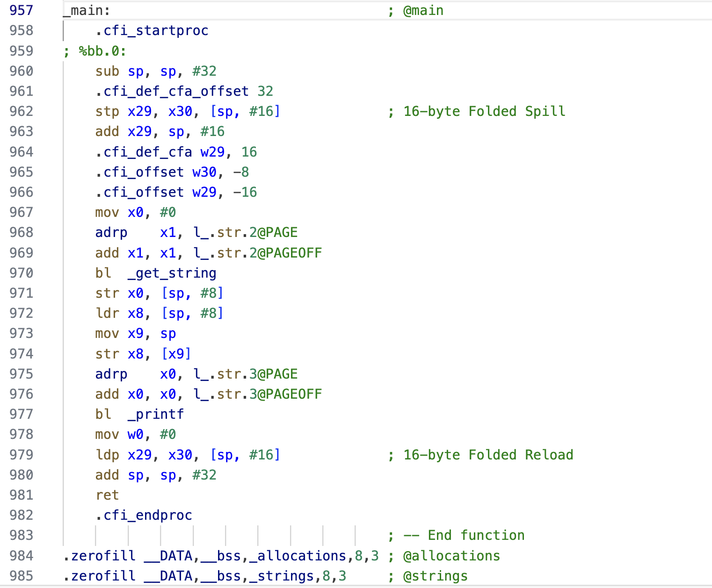
Task: Select the 'str x8, [x9]' instruction
Action: click(144, 354)
